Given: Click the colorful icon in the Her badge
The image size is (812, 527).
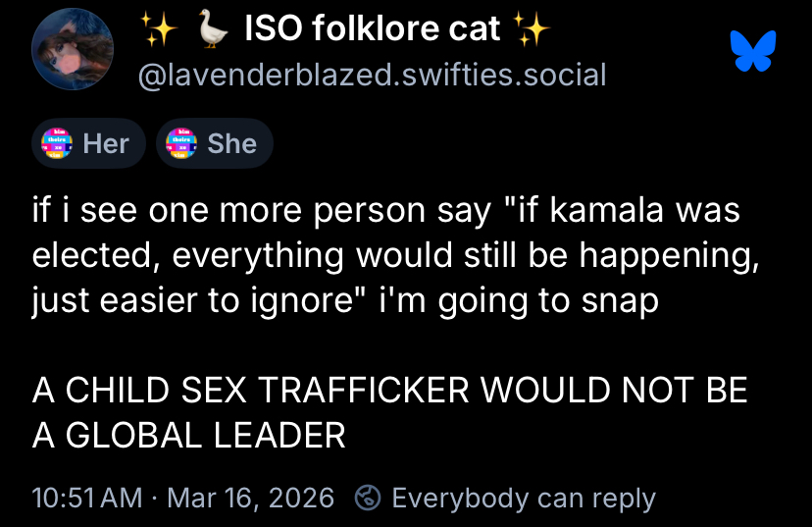Looking at the screenshot, I should (57, 143).
